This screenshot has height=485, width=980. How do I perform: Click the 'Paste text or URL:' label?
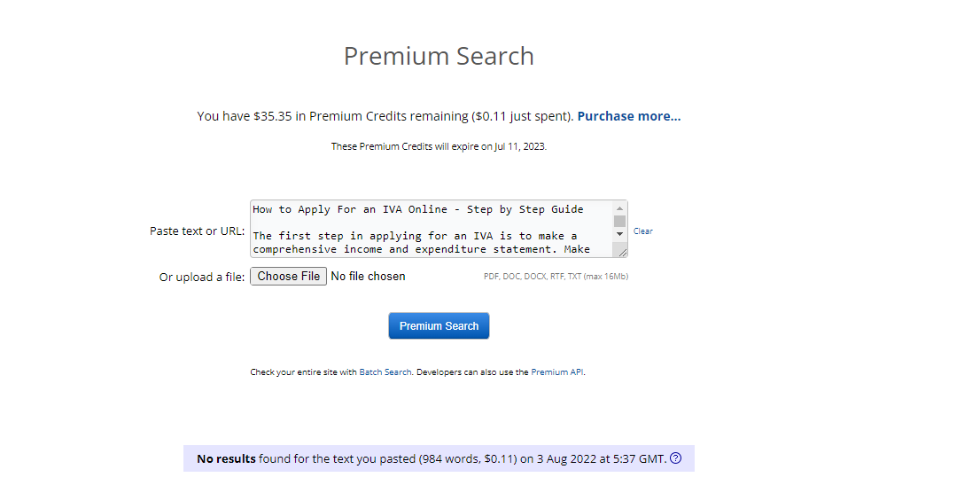coord(197,231)
